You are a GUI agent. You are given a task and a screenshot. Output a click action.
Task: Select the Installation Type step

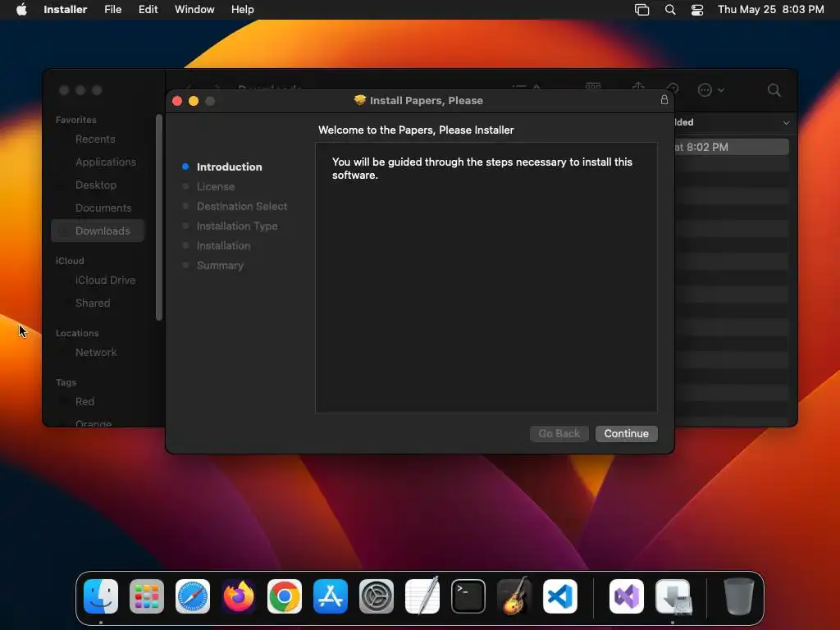237,226
